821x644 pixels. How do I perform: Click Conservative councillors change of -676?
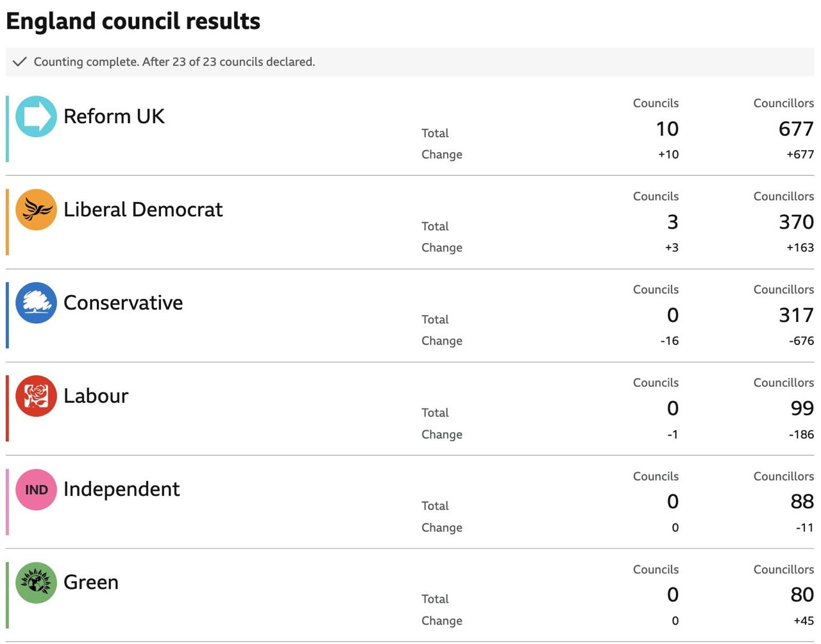(x=801, y=341)
